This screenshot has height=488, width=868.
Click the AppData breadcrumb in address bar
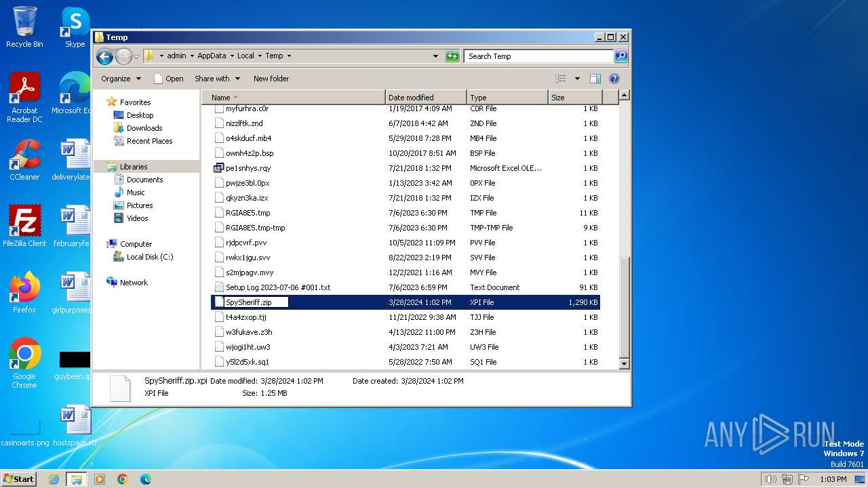click(212, 56)
